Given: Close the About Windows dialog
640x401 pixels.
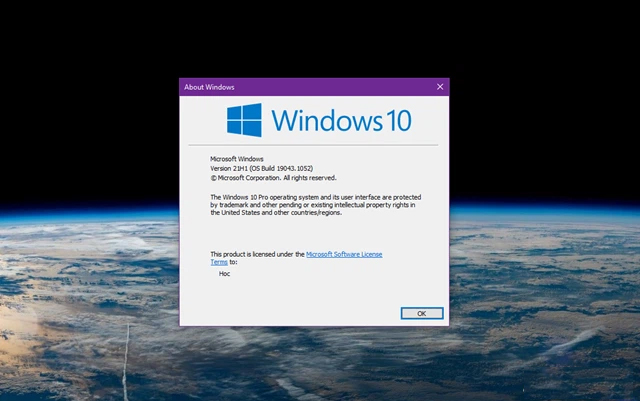Looking at the screenshot, I should coord(440,87).
